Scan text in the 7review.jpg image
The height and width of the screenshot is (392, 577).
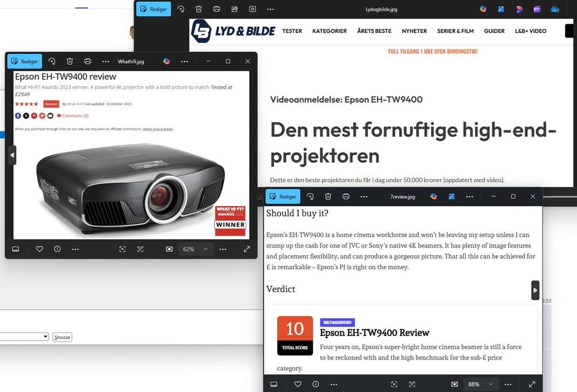pos(412,384)
